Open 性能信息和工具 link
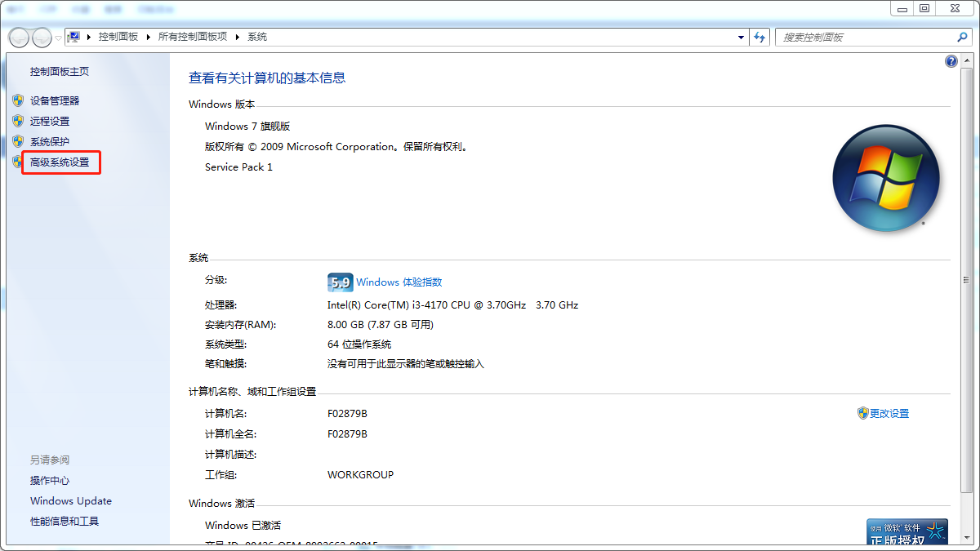980x551 pixels. coord(65,522)
